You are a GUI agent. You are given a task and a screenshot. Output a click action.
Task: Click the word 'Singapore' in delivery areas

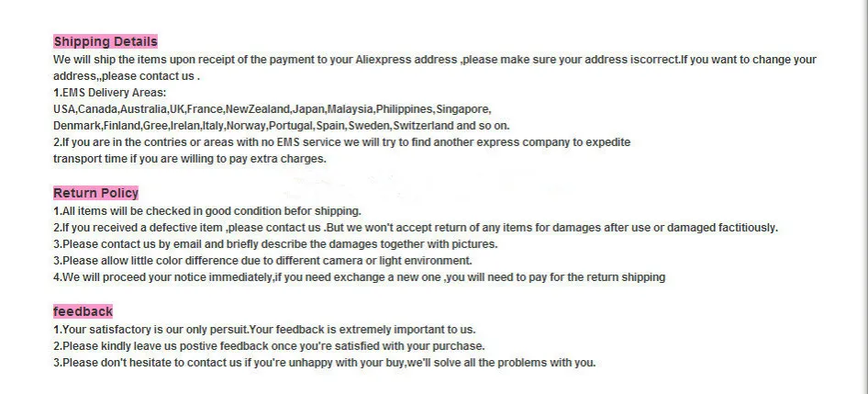point(462,109)
